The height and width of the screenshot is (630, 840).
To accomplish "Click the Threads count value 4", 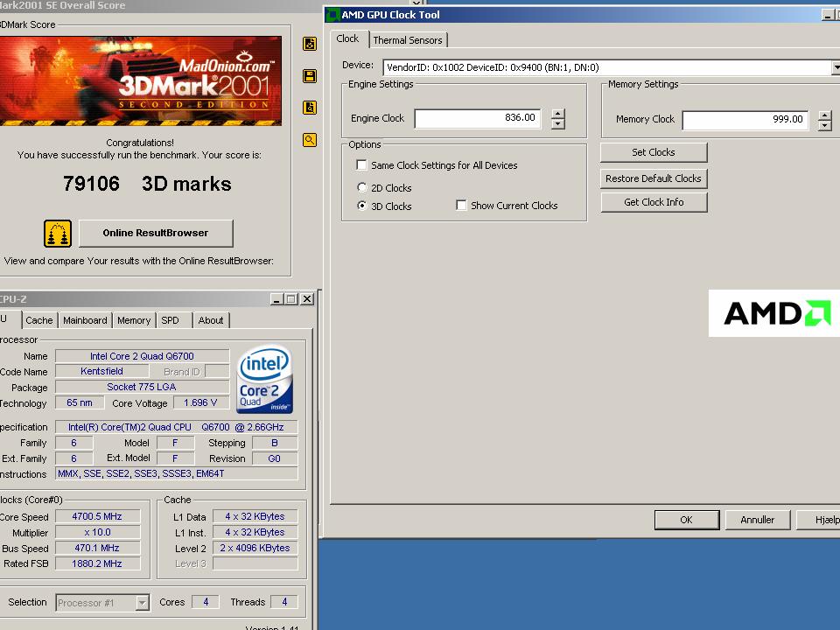I will (284, 602).
